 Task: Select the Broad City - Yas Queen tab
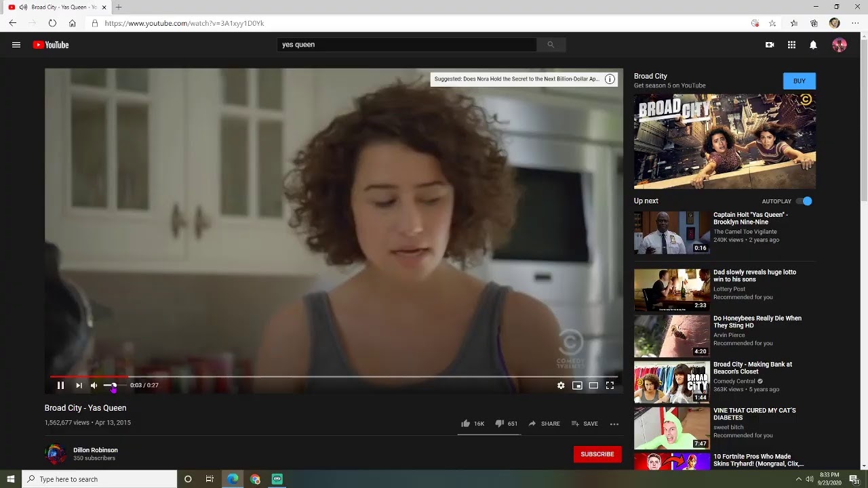click(57, 7)
